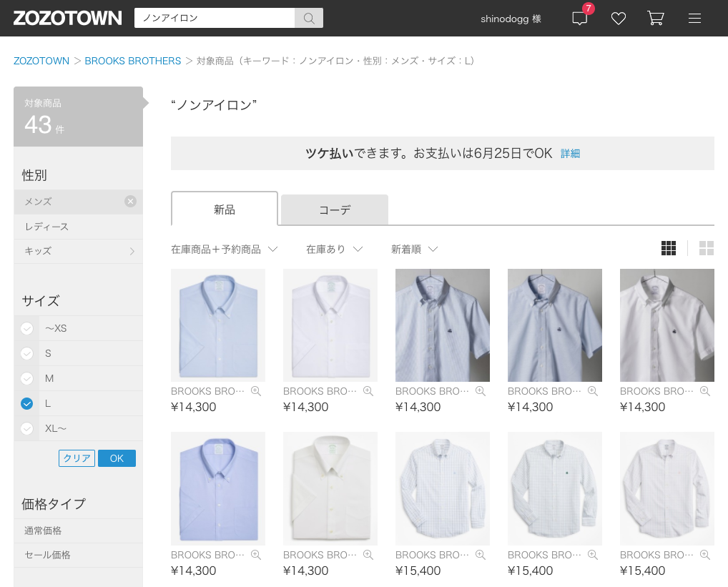This screenshot has width=728, height=587.
Task: Open first row third hanging blue shirt
Action: 443,325
